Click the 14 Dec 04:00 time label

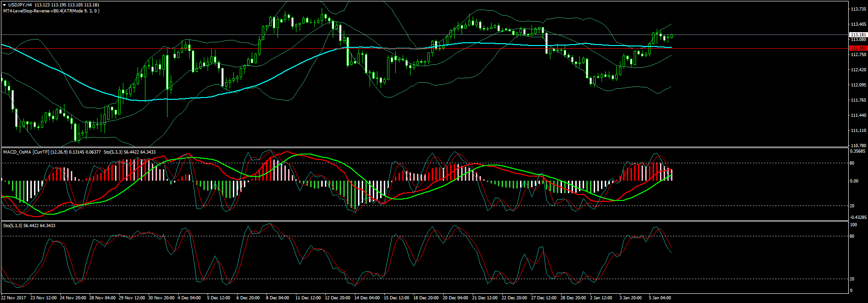tap(367, 298)
